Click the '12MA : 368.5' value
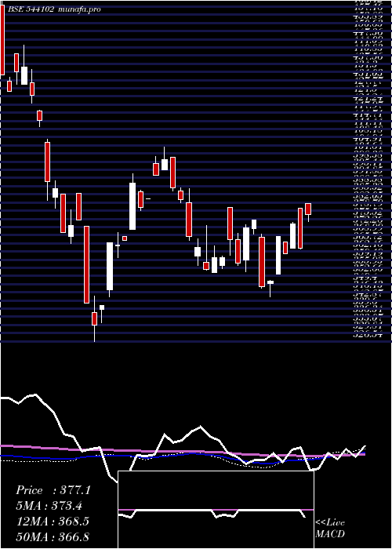Viewport: 392px width, 549px height. pos(53,522)
